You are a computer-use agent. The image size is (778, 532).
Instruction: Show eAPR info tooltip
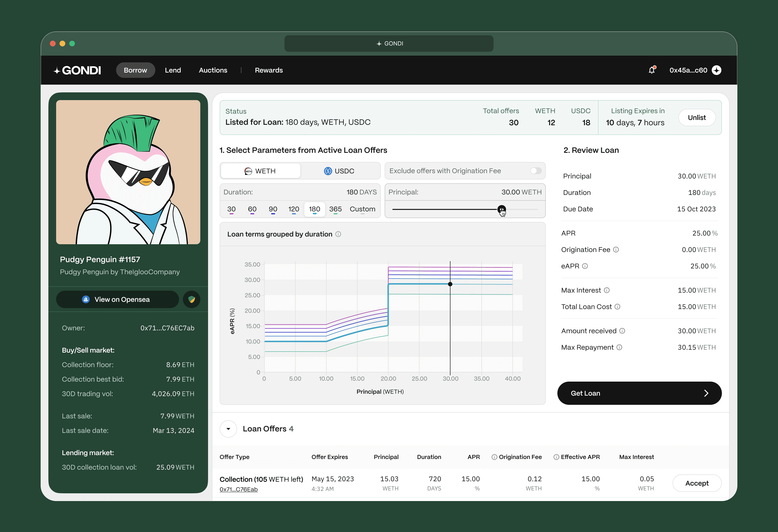point(585,266)
